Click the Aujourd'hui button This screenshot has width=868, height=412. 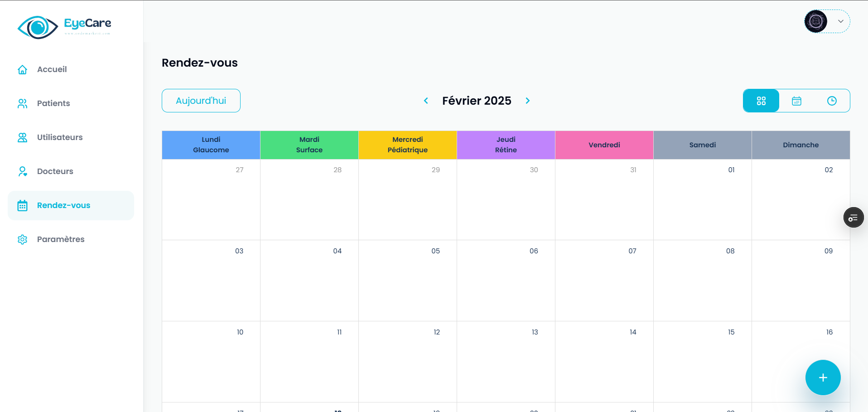[x=201, y=101]
